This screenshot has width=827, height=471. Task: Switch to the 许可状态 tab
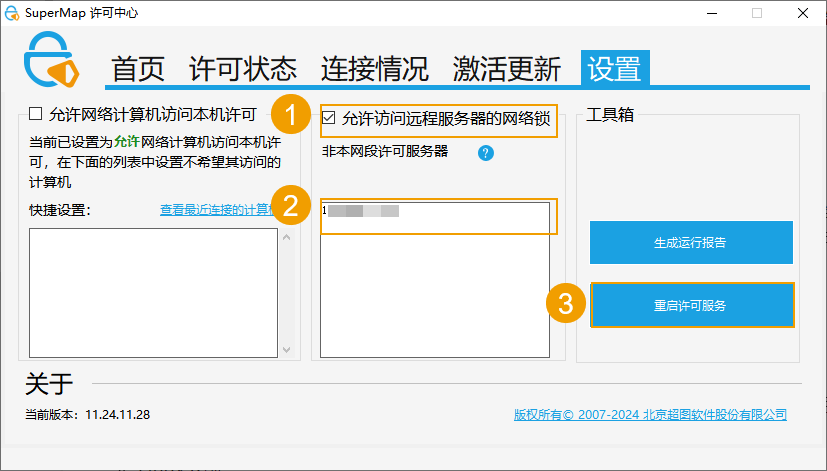pos(243,69)
